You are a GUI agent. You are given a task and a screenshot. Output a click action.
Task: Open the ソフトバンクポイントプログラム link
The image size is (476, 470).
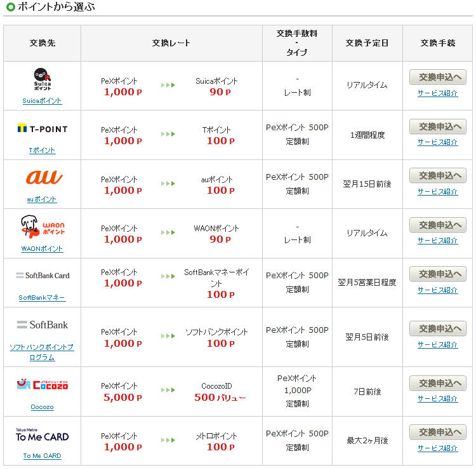42,352
